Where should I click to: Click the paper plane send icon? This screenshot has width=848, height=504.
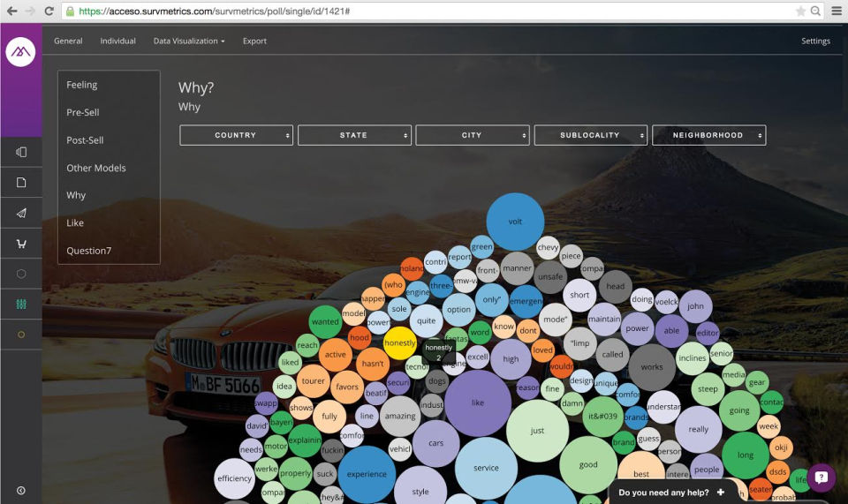[x=21, y=213]
